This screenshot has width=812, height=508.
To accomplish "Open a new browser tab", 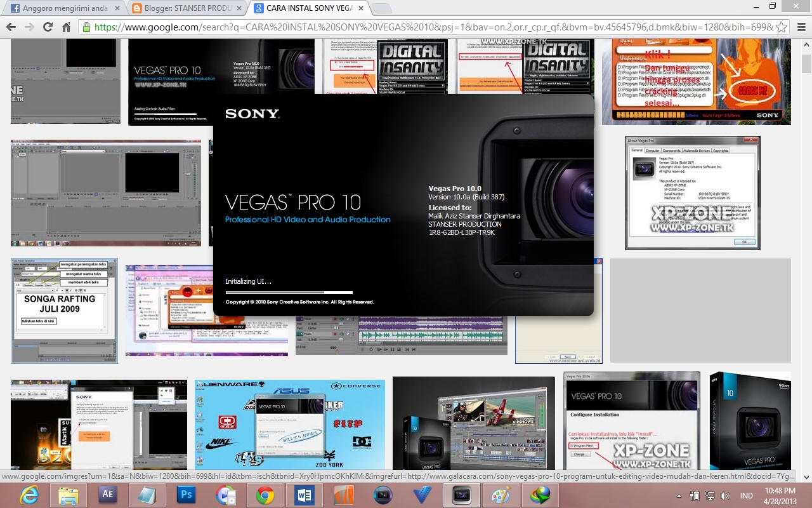I will tap(381, 9).
